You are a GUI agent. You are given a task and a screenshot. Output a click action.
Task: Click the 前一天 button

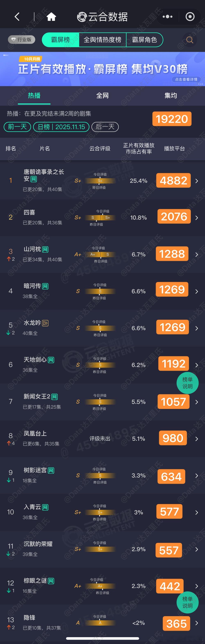[17, 127]
